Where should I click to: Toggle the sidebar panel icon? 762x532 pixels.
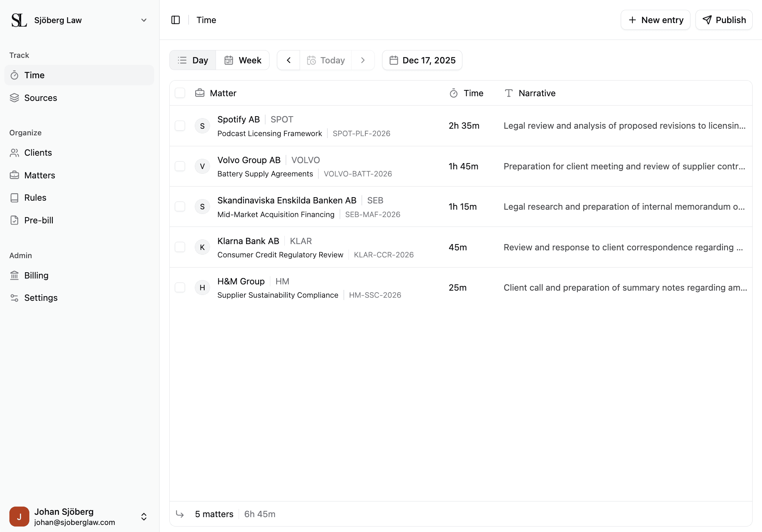point(176,20)
